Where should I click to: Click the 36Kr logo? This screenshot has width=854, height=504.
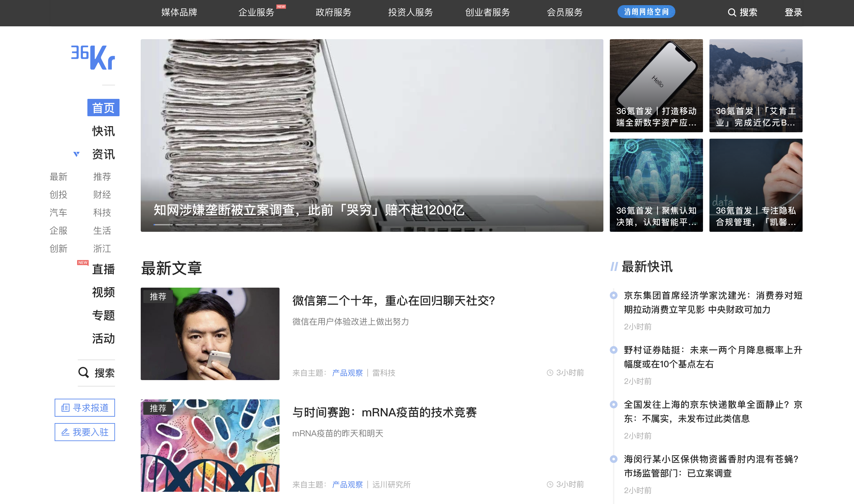[93, 57]
